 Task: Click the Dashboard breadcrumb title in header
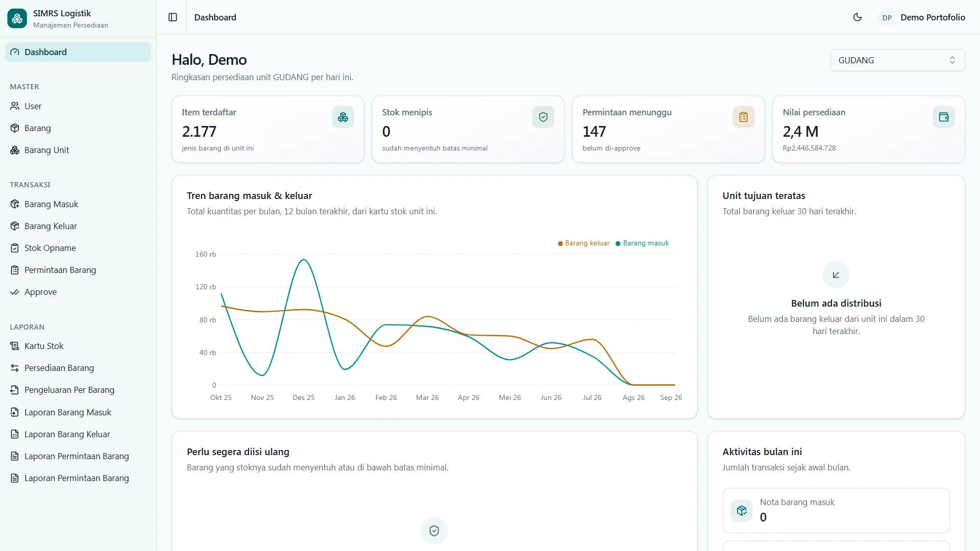[215, 17]
